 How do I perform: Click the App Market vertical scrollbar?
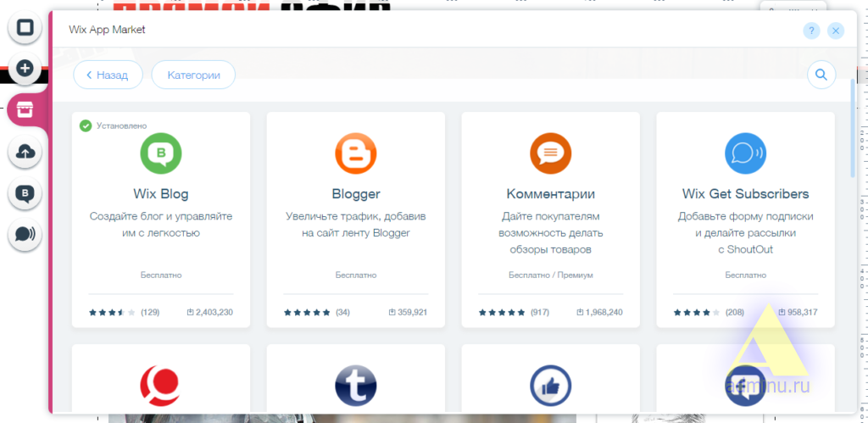tap(853, 127)
